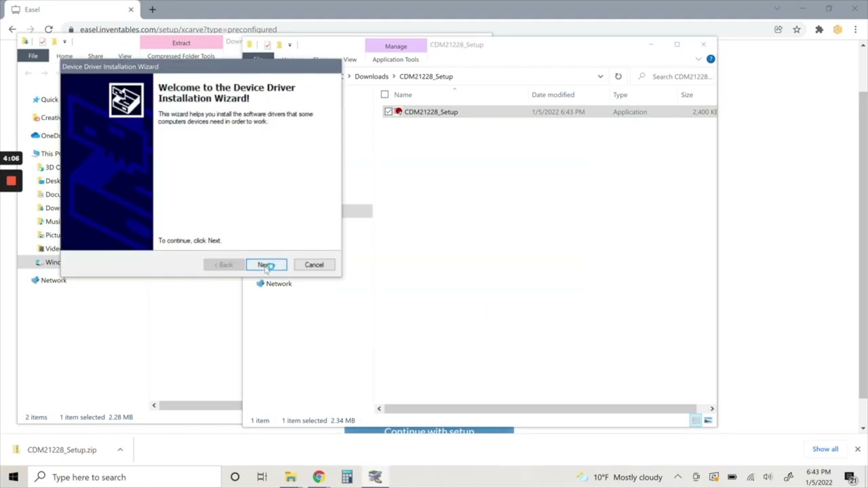Toggle the select-all checkbox beside Name column
868x488 pixels.
[384, 95]
